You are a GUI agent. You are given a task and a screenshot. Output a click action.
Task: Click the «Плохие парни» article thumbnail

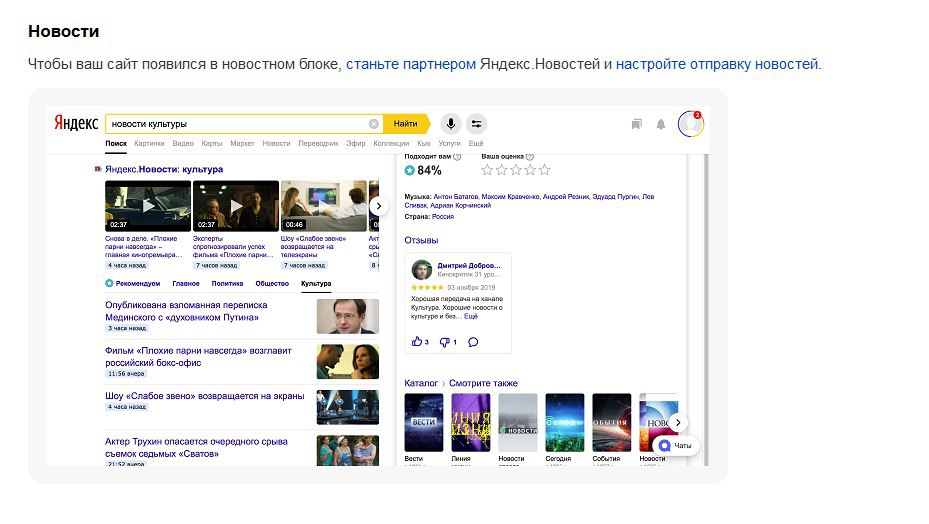(x=348, y=362)
